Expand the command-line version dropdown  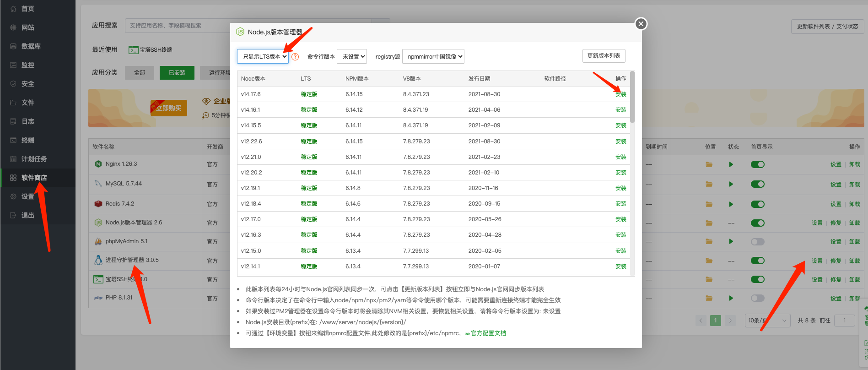click(x=352, y=56)
